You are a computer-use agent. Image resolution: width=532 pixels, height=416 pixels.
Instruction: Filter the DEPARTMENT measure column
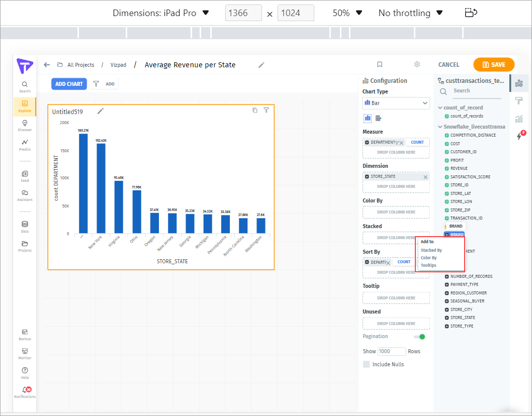[x=397, y=143]
